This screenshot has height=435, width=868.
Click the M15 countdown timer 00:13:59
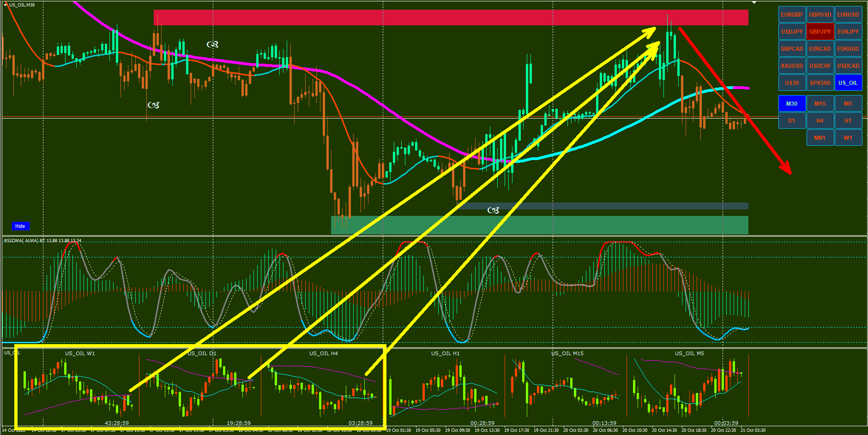604,423
